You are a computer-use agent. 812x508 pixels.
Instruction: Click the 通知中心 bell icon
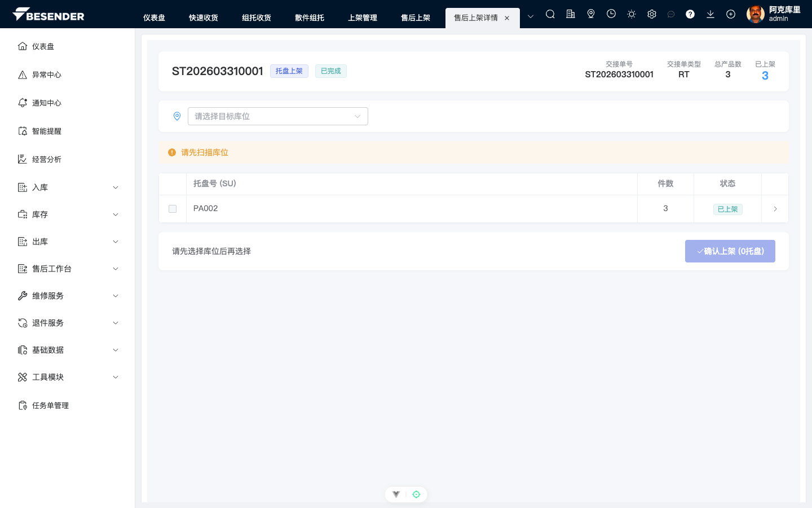[x=23, y=103]
